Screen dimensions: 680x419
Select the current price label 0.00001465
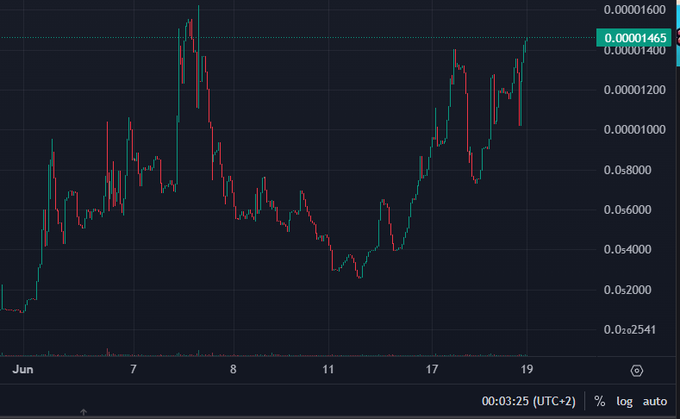[x=634, y=38]
